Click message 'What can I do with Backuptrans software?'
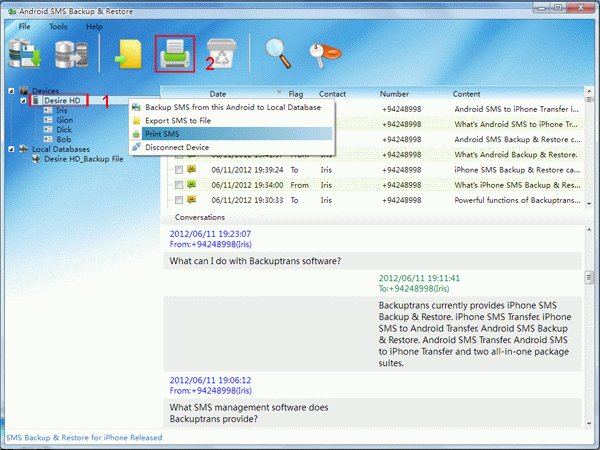Viewport: 600px width, 450px height. 255,261
